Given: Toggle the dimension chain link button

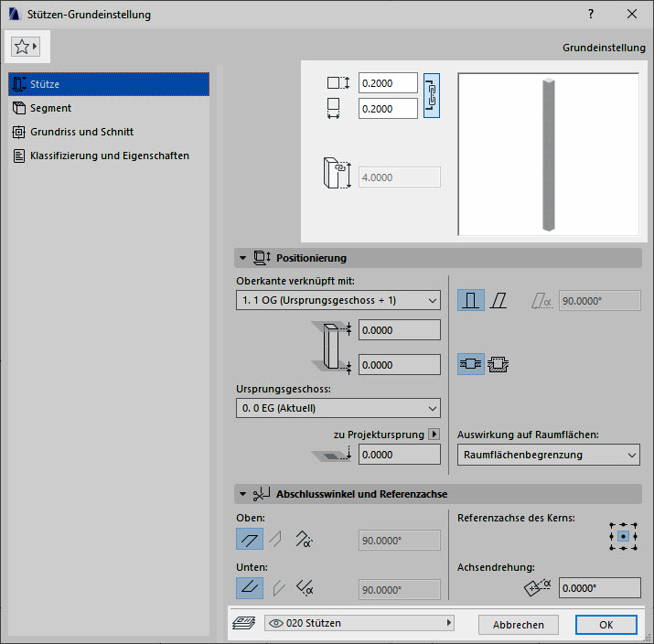Looking at the screenshot, I should (431, 95).
